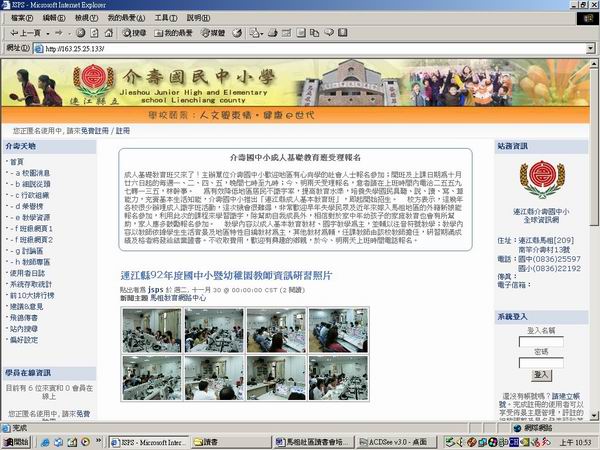The image size is (600, 450).
Task: Open the first photo thumbnail in top row
Action: point(152,330)
